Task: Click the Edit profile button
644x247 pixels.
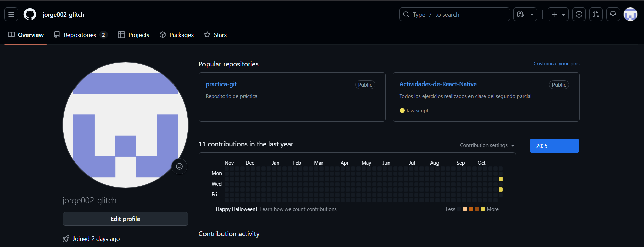Action: pyautogui.click(x=125, y=219)
